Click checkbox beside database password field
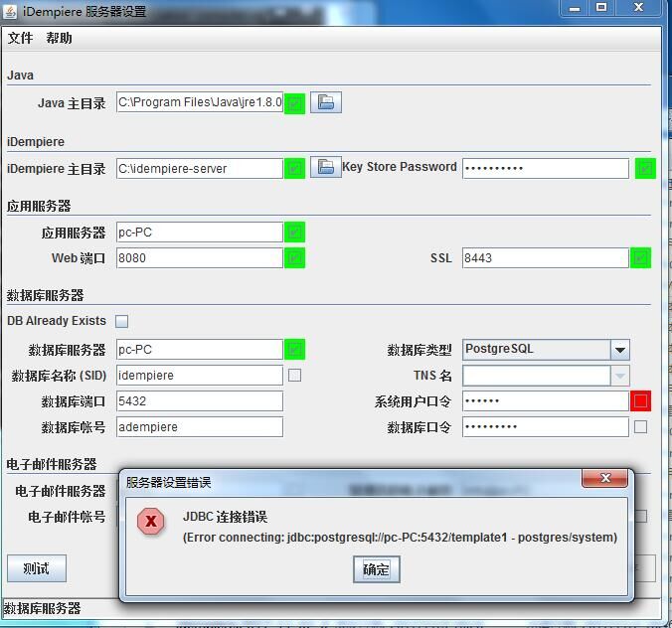The width and height of the screenshot is (672, 628). (x=641, y=426)
